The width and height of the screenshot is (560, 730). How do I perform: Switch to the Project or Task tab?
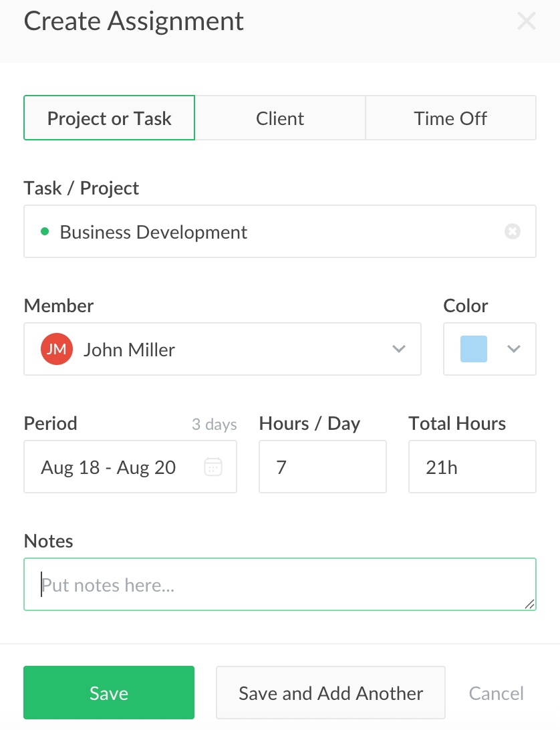point(110,118)
